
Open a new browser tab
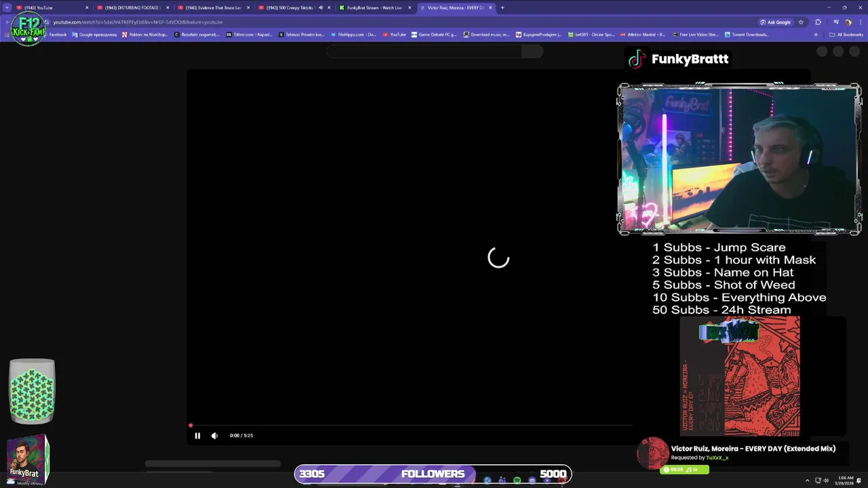click(x=502, y=7)
